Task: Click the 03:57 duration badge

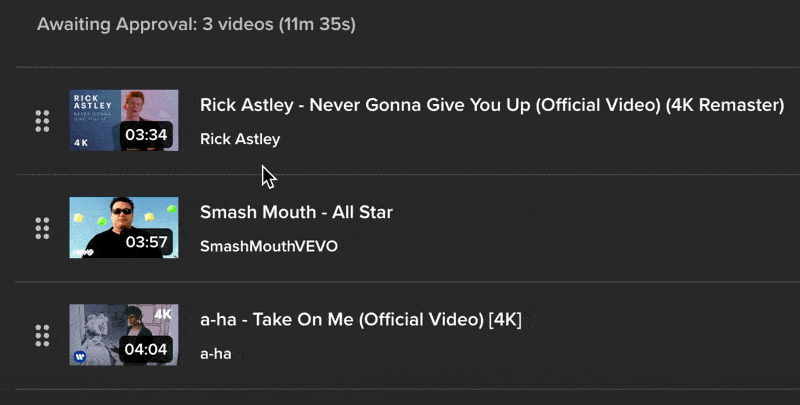Action: tap(145, 242)
